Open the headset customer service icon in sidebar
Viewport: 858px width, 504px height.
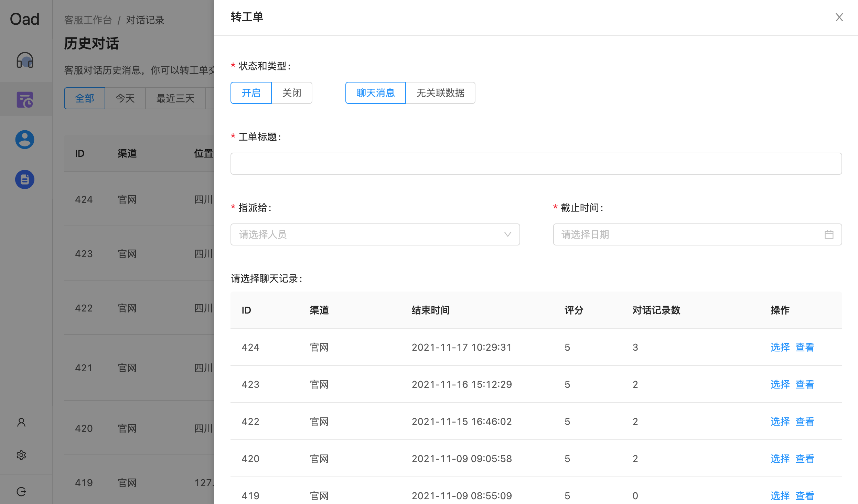pos(25,60)
